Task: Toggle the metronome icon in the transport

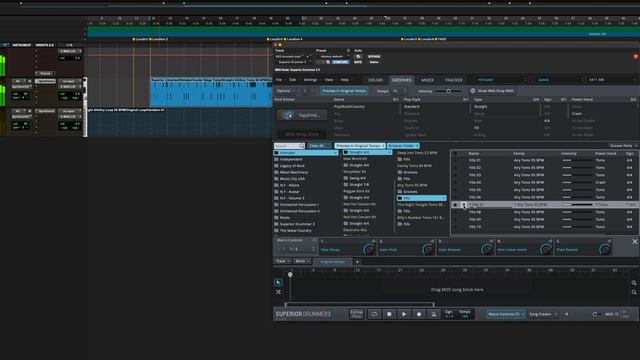Action: pyautogui.click(x=433, y=314)
